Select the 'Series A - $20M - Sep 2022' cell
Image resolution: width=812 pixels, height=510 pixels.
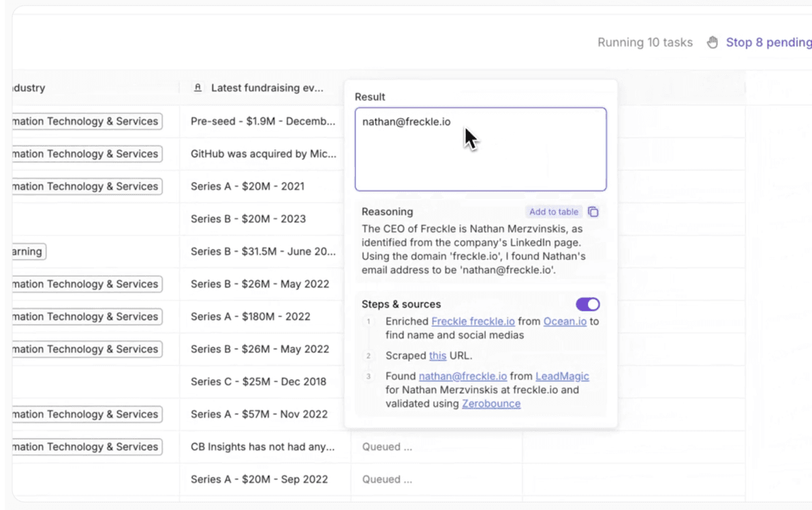pyautogui.click(x=264, y=479)
